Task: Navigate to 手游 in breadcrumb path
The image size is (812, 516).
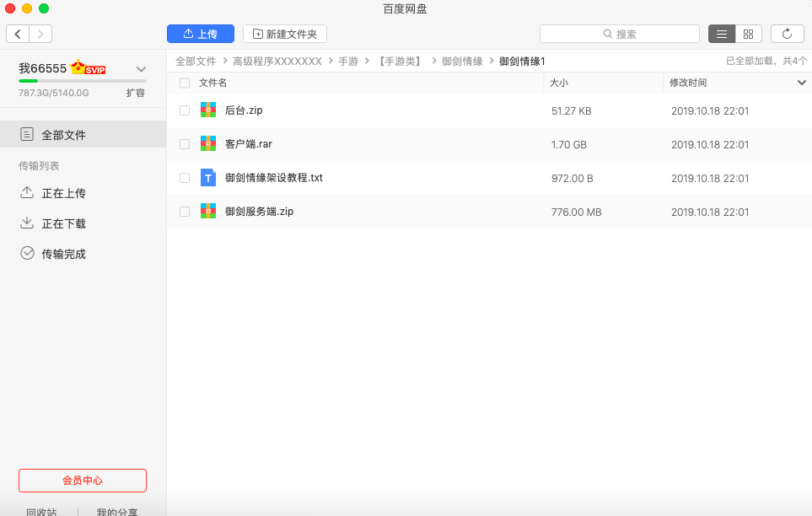Action: [x=348, y=62]
